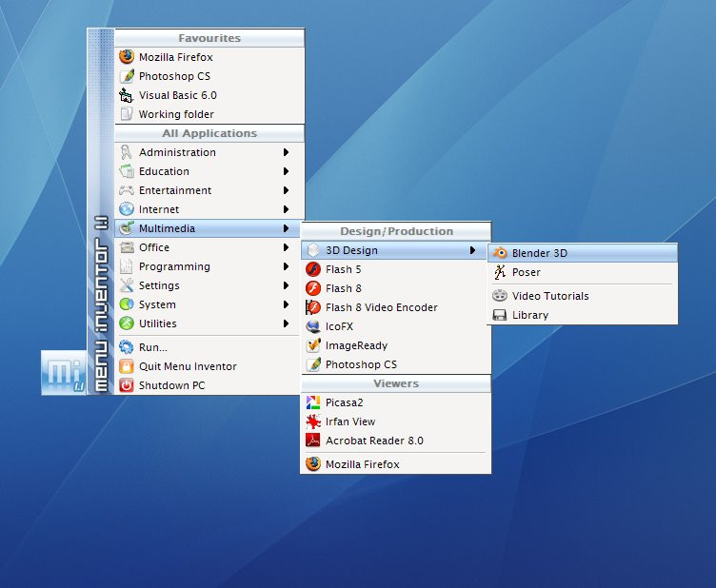This screenshot has height=588, width=716.
Task: Choose Shutdown PC
Action: tap(208, 385)
